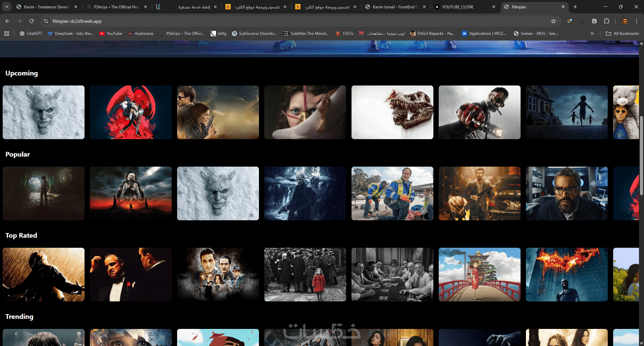Viewport: 644px width, 346px height.
Task: Open the paramedics Popular poster
Action: 392,193
